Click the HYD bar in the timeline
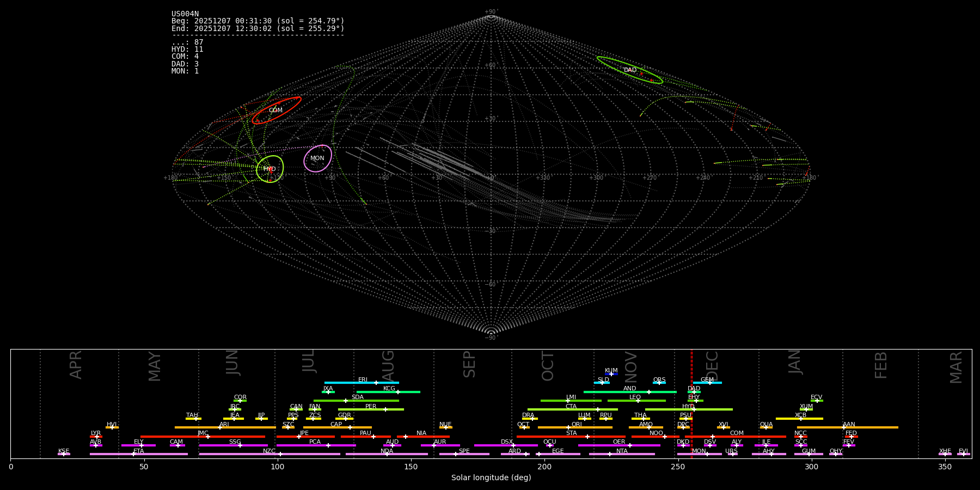Image resolution: width=980 pixels, height=490 pixels. 689,409
